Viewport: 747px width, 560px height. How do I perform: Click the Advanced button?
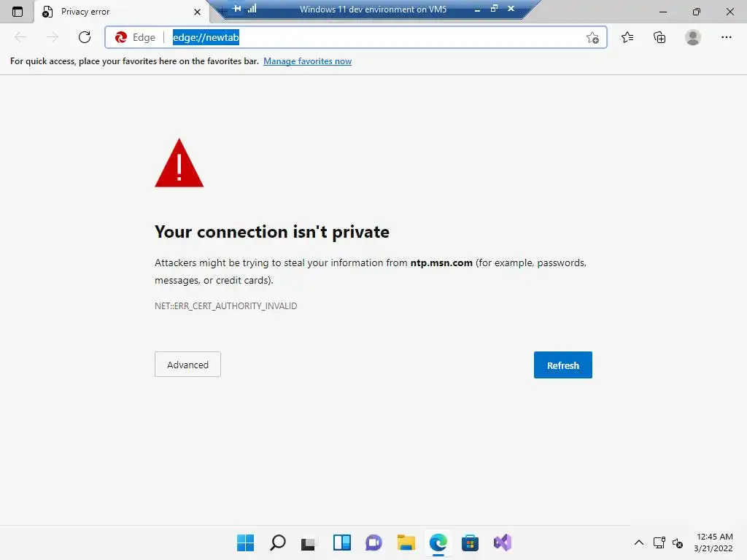point(187,365)
